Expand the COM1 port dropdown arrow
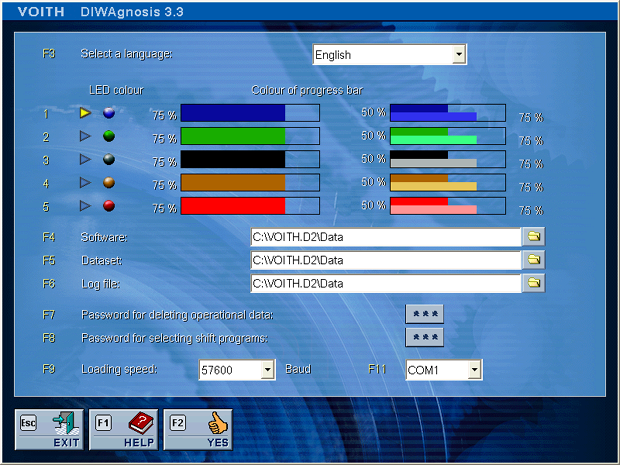 [474, 370]
